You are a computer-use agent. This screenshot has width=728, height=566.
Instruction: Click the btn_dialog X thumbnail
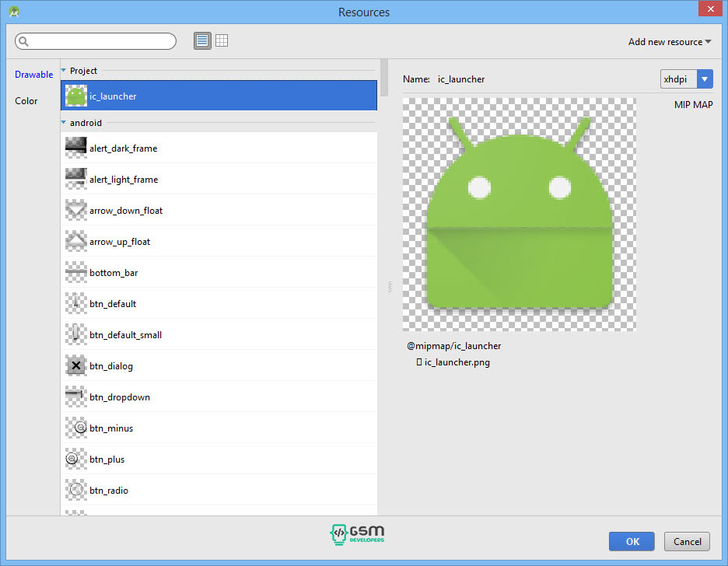pos(76,365)
